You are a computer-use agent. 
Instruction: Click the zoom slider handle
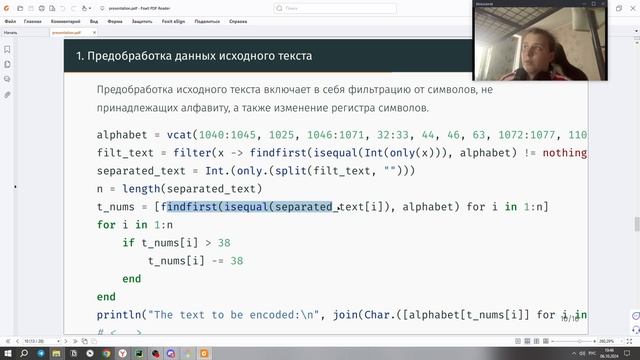(x=580, y=341)
